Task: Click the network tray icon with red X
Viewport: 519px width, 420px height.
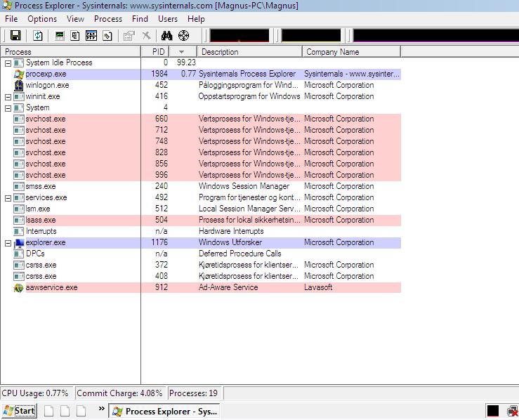Action: [513, 412]
